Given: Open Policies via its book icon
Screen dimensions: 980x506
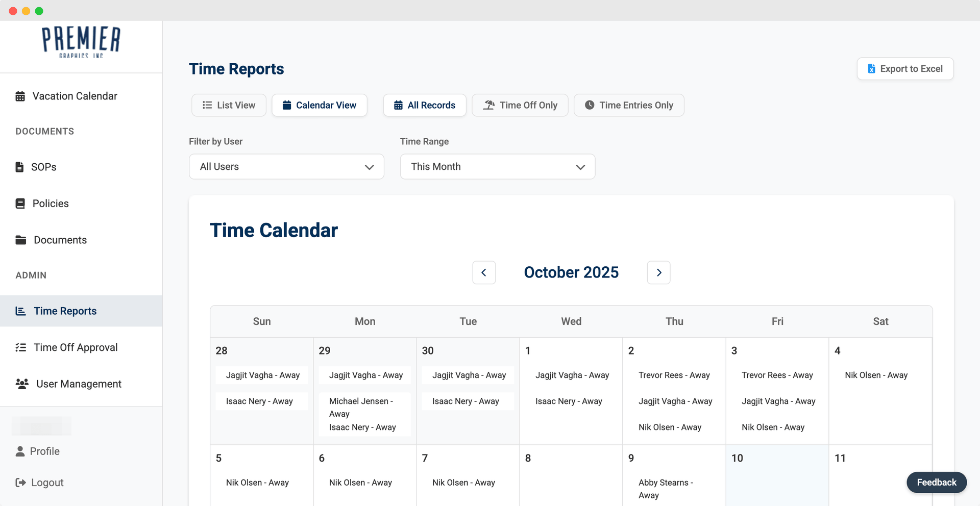Looking at the screenshot, I should point(20,203).
